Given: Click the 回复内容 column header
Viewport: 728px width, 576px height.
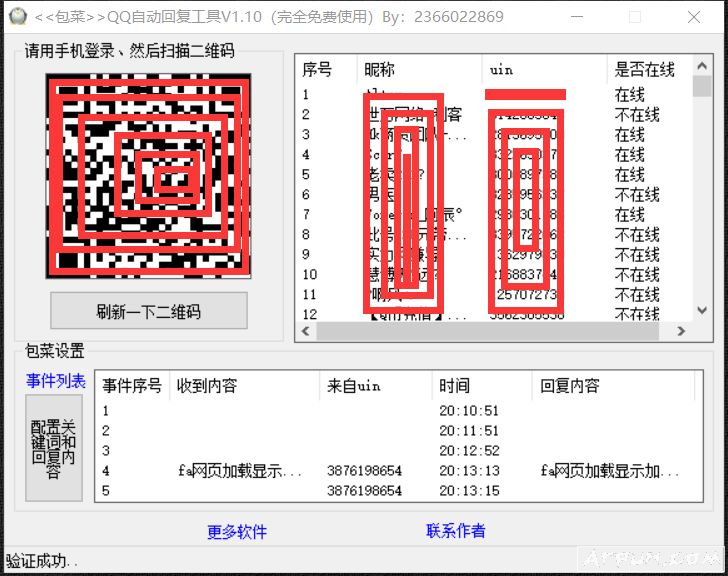Looking at the screenshot, I should [613, 386].
